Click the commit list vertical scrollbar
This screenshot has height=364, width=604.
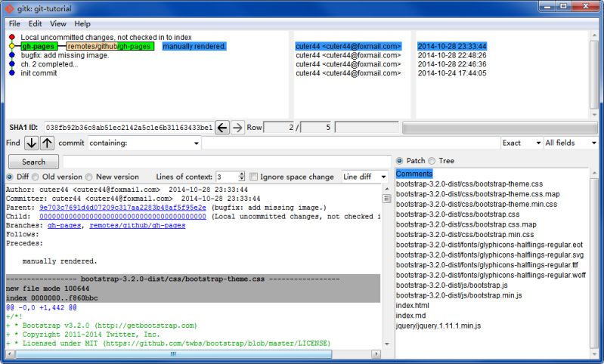(594, 75)
